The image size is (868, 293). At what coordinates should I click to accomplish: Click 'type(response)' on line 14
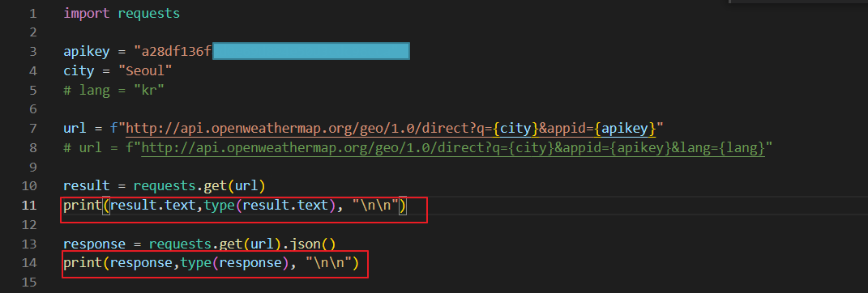tap(235, 263)
